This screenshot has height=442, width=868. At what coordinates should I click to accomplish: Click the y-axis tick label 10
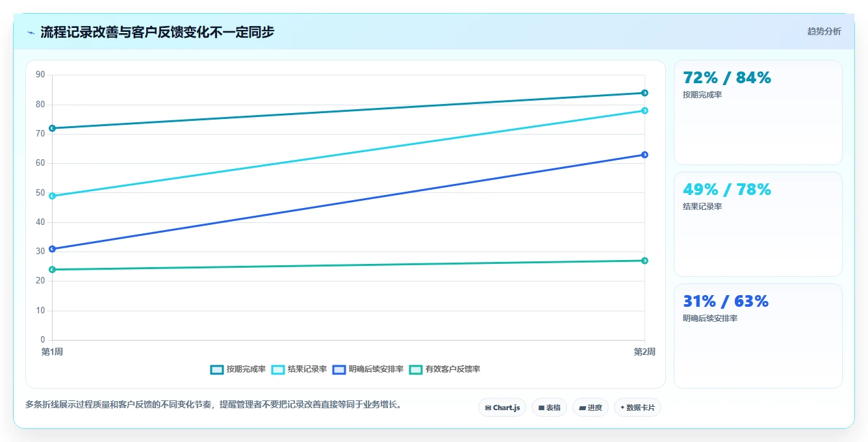click(40, 311)
